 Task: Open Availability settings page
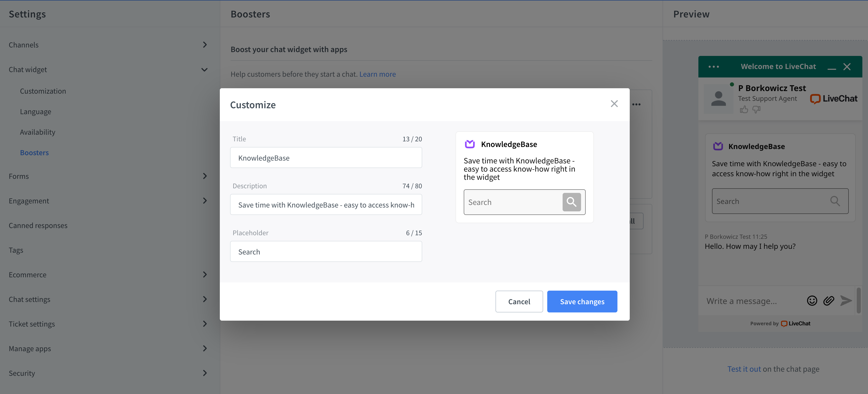[37, 132]
